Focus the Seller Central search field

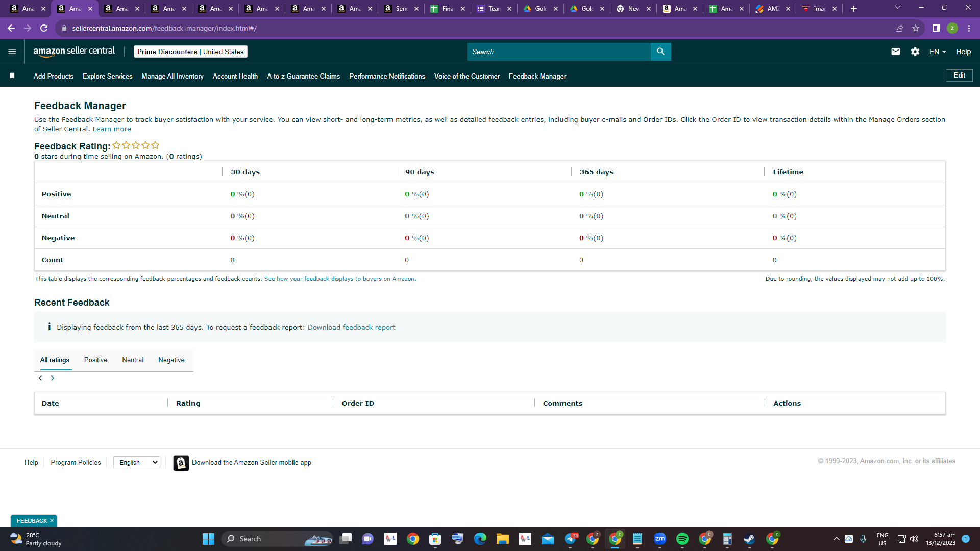point(559,52)
